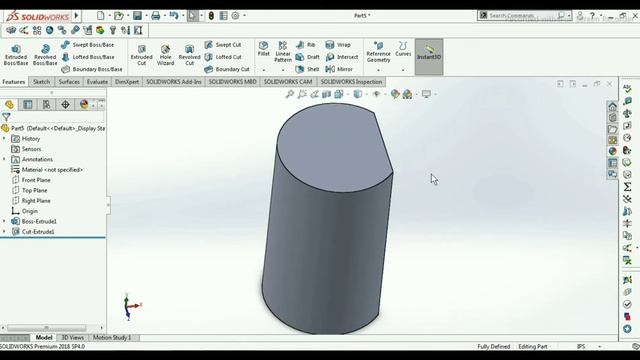Open the FeatureManager Design Tree tab
This screenshot has height=360, width=640.
coord(9,105)
